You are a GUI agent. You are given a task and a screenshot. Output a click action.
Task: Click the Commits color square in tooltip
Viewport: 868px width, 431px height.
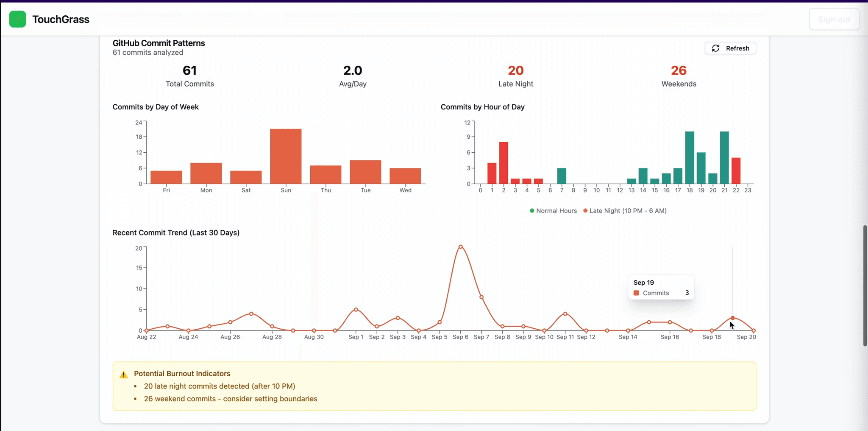click(x=636, y=293)
